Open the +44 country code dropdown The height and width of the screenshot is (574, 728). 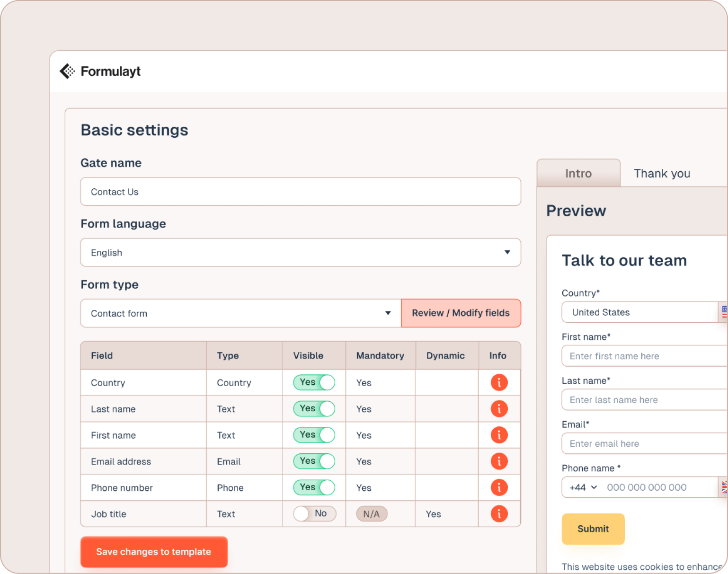coord(583,487)
